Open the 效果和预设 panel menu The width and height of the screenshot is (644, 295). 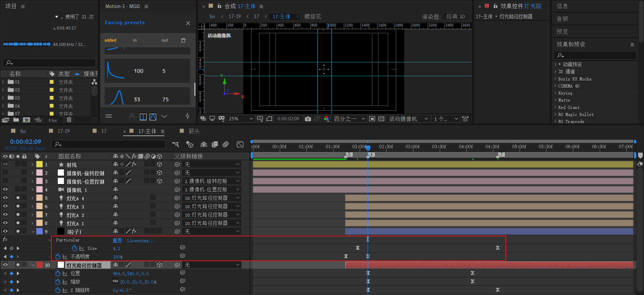pos(632,45)
